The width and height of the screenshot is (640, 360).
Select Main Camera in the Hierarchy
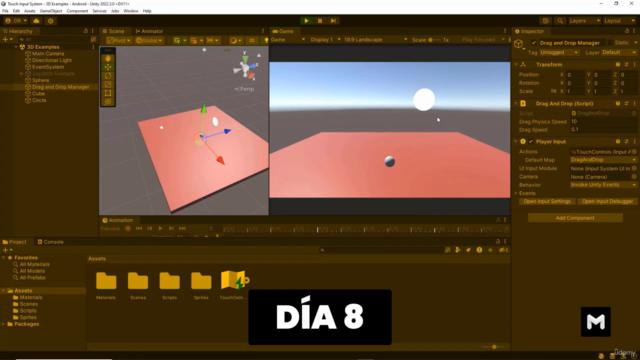(x=48, y=54)
